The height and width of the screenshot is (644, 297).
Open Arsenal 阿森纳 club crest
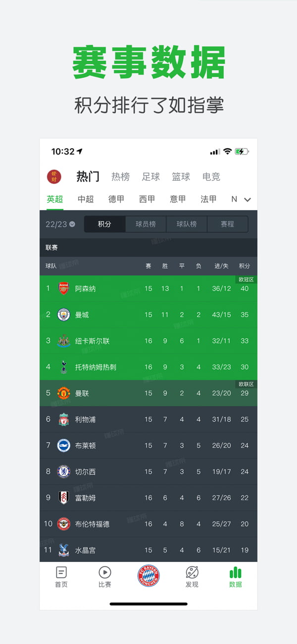click(64, 288)
